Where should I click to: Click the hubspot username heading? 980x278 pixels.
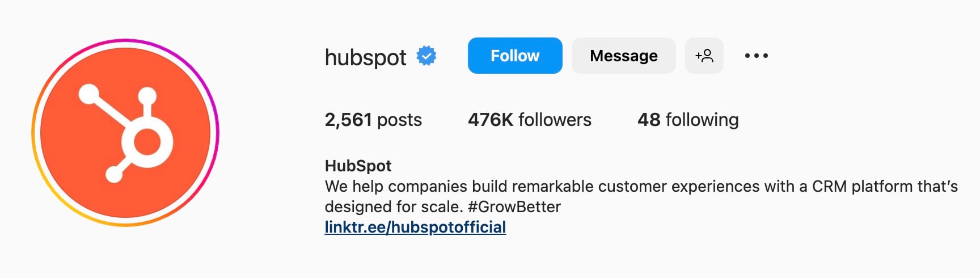coord(365,57)
